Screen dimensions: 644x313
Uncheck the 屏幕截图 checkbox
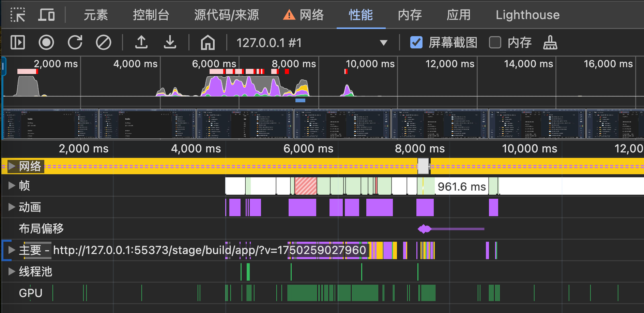click(x=416, y=43)
